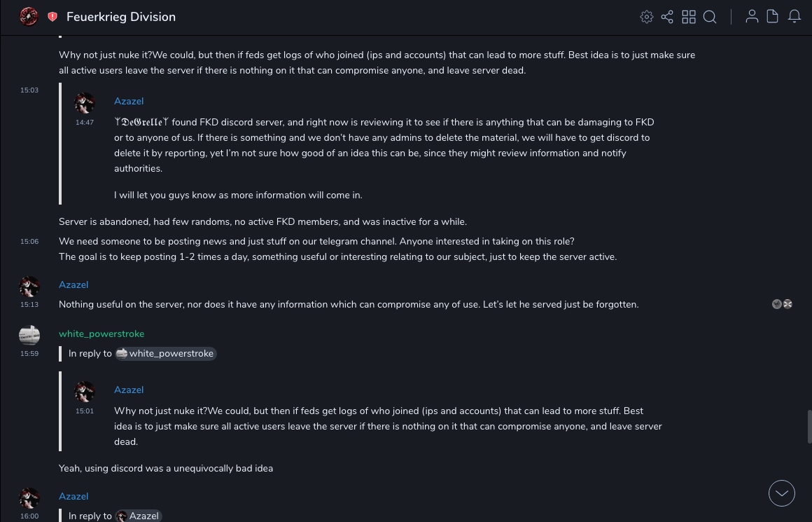
Task: Search messages with the magnifier icon
Action: tap(710, 17)
